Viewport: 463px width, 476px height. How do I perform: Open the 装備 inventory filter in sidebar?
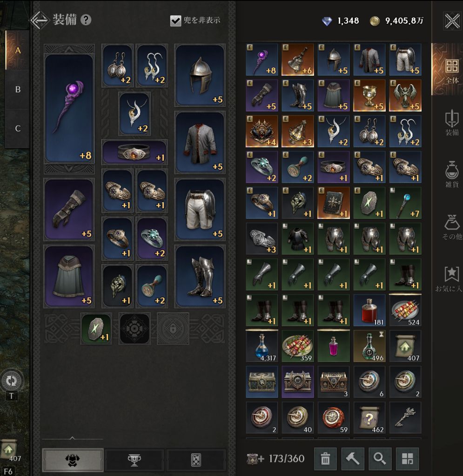pos(452,123)
